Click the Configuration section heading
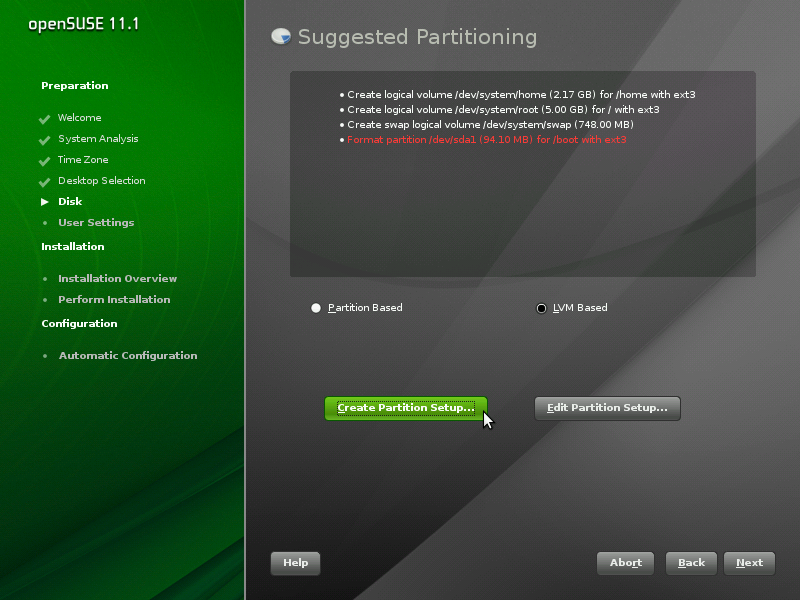Viewport: 800px width, 600px height. 79,323
